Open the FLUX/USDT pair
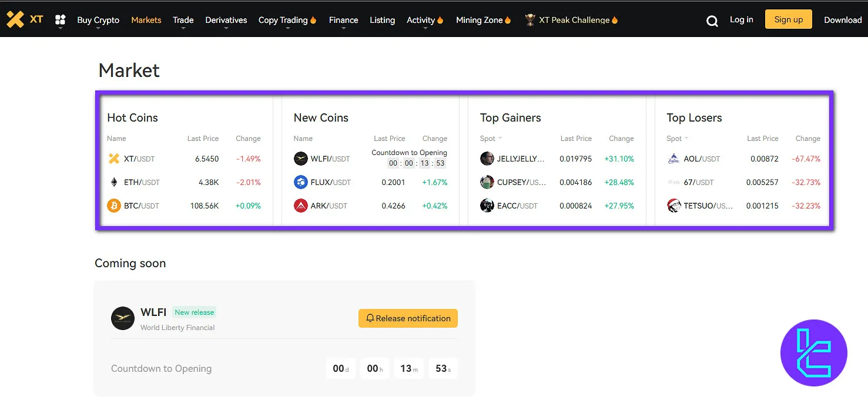868x407 pixels. point(370,182)
